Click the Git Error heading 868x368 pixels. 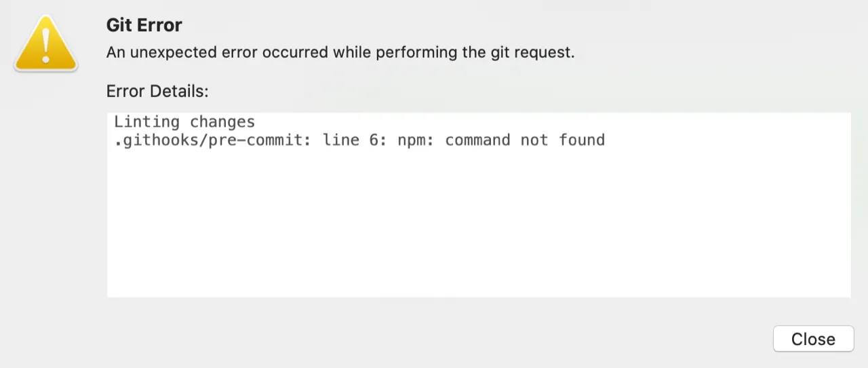144,25
